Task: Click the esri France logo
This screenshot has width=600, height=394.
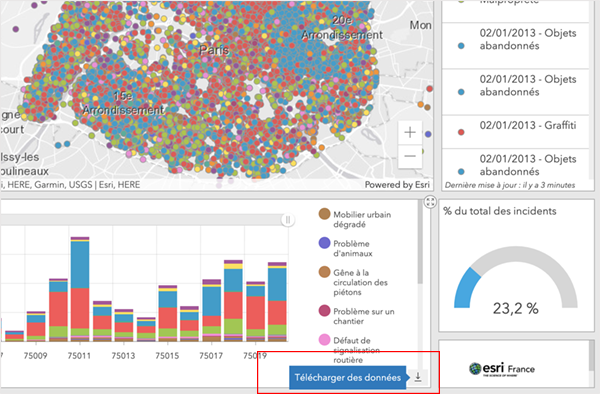Action: coord(502,369)
